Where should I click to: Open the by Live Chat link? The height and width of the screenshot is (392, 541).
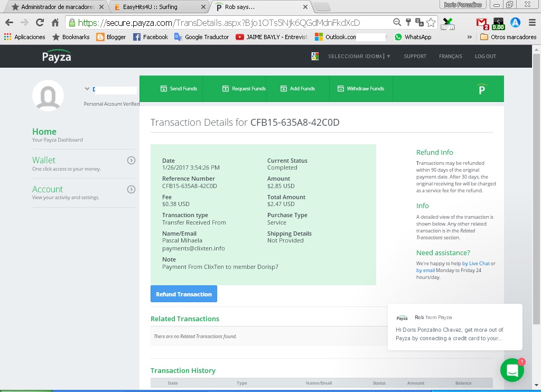pos(476,263)
